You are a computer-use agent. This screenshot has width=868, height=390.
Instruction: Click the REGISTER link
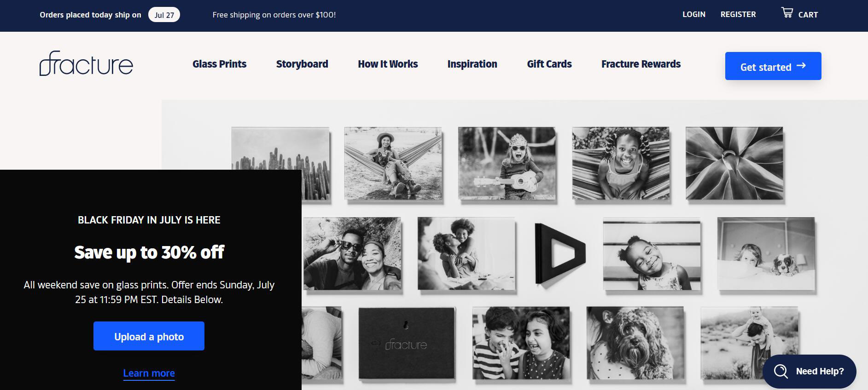(738, 14)
